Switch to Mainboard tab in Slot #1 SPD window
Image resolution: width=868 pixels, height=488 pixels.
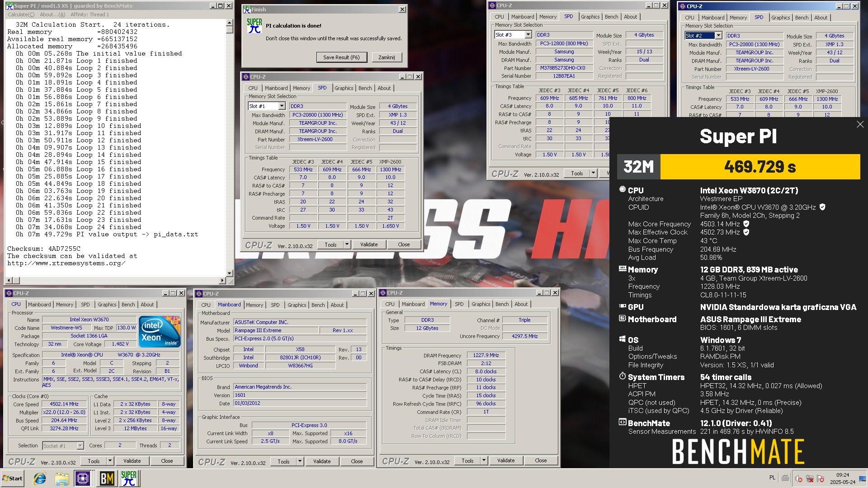[x=276, y=88]
